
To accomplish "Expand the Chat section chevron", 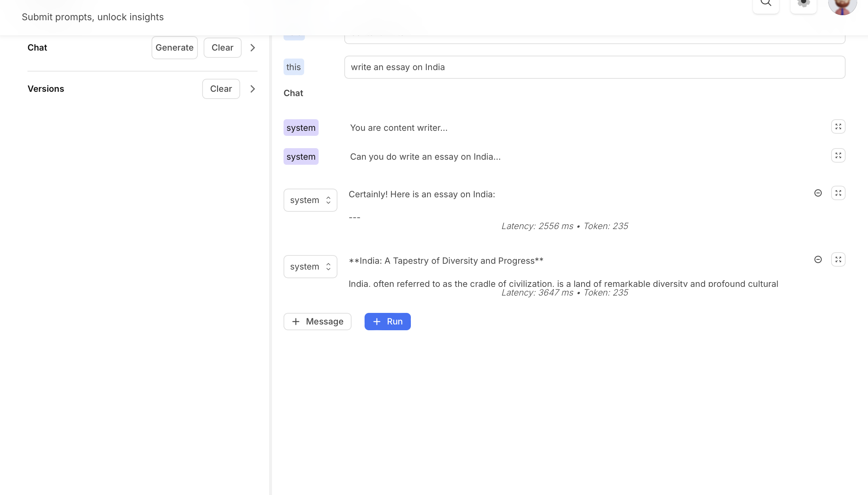I will [253, 48].
